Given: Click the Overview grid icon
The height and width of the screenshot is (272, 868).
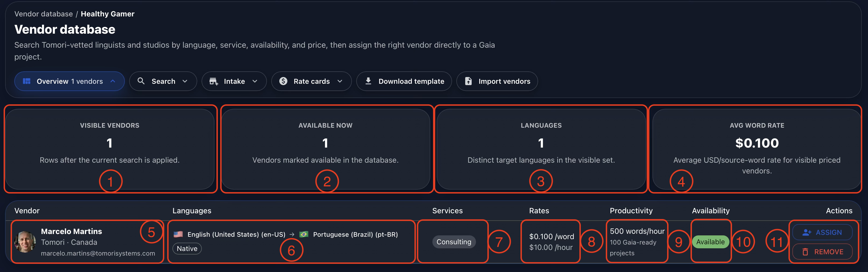Looking at the screenshot, I should (27, 81).
